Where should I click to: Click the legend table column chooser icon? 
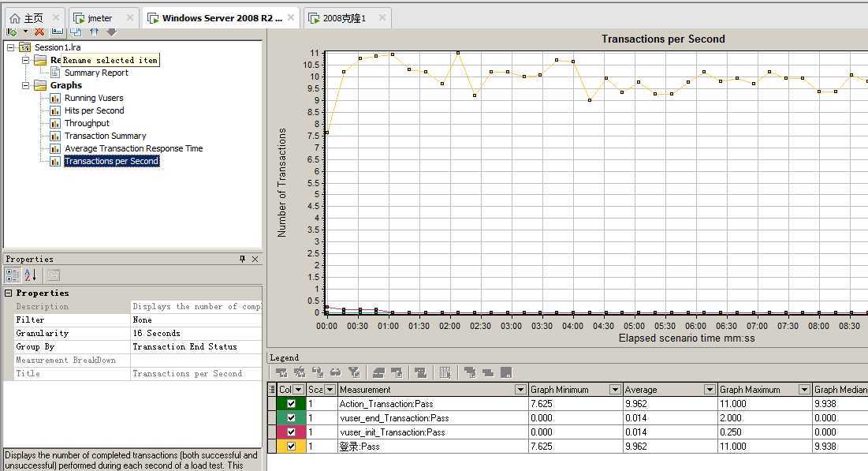(x=272, y=390)
